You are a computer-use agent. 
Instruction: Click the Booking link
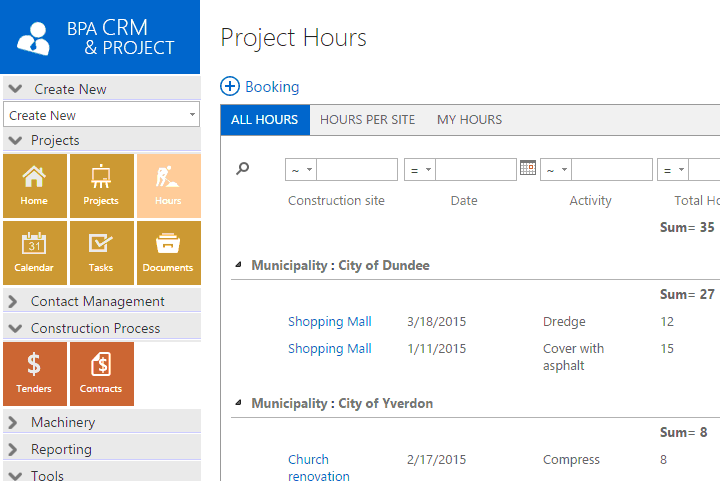coord(272,87)
